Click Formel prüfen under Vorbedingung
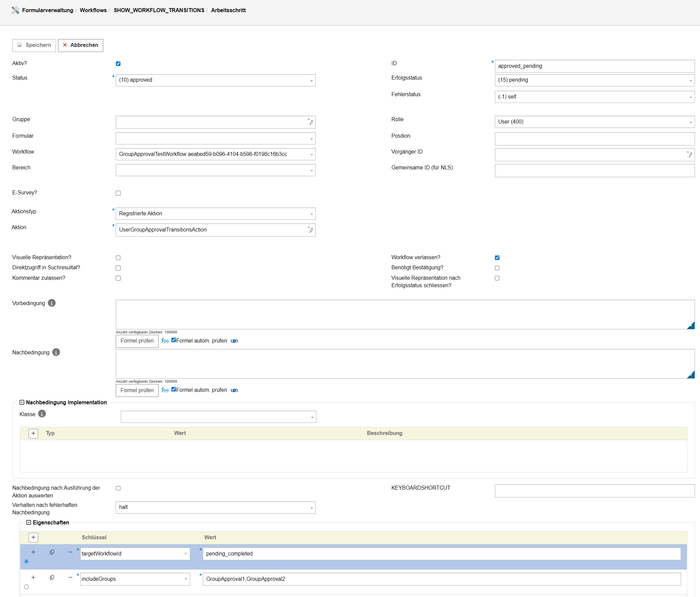Image resolution: width=700 pixels, height=597 pixels. [137, 341]
